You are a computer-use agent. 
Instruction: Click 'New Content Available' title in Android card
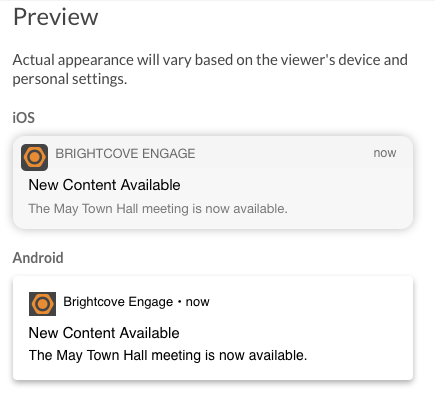point(104,333)
